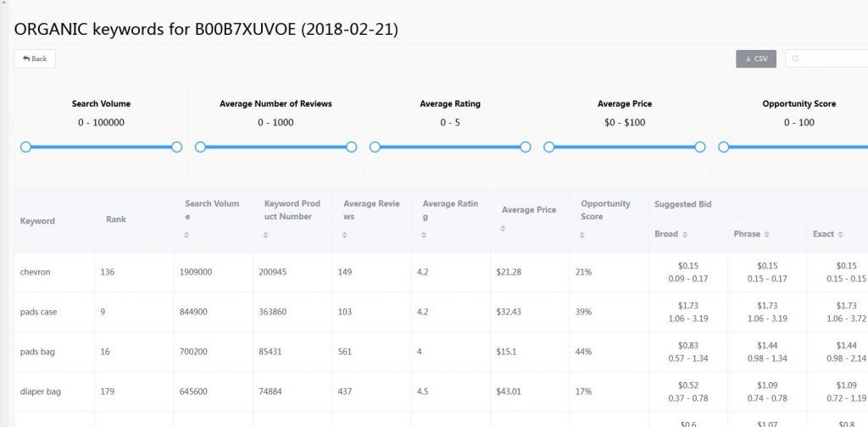Click the Average Rating maximum slider handle
The width and height of the screenshot is (868, 427).
pyautogui.click(x=526, y=147)
